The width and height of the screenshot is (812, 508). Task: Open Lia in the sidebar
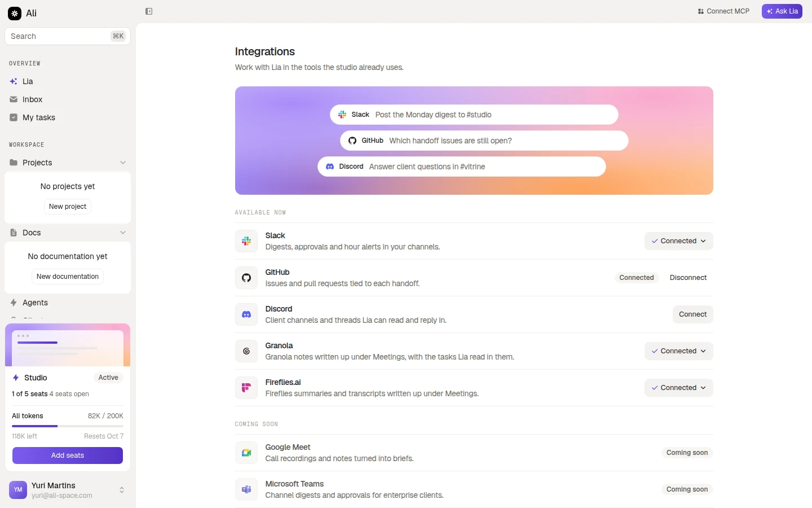[68, 81]
